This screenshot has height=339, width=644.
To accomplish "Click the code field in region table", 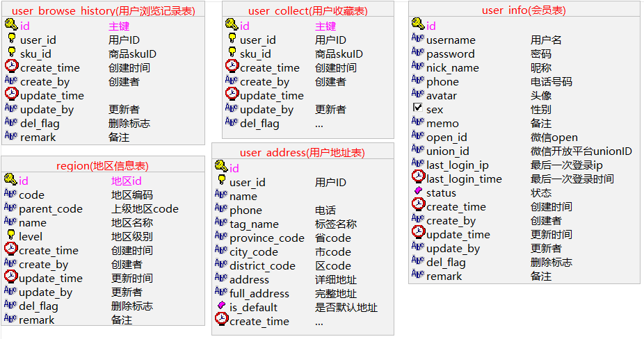I will click(31, 195).
